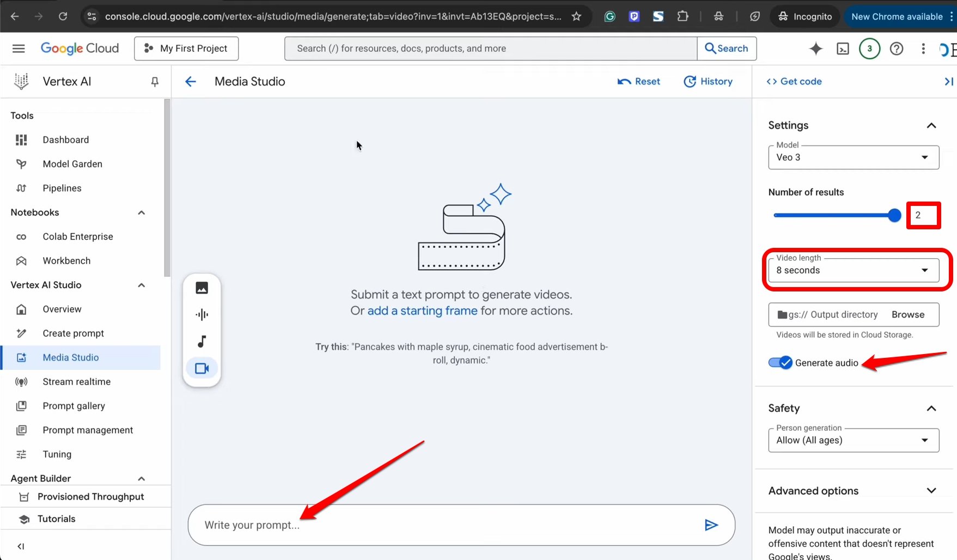The image size is (957, 560).
Task: Select the music generation note icon
Action: [202, 342]
